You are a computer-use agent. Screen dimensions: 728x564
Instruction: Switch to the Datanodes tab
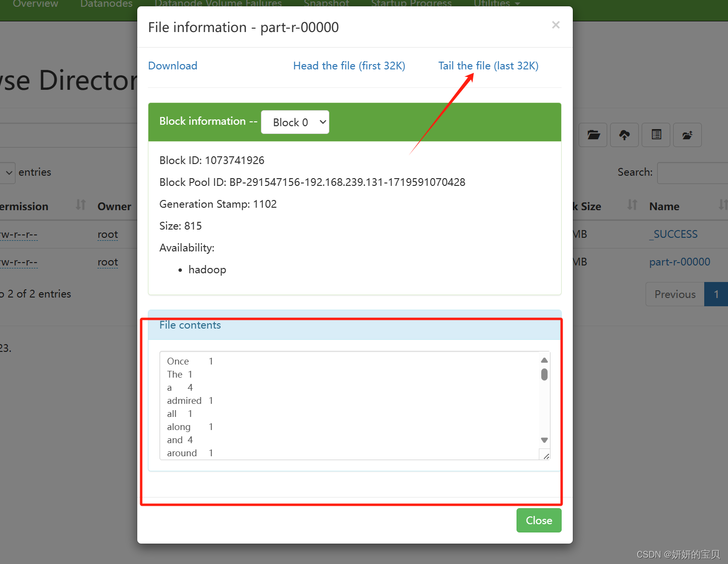106,4
